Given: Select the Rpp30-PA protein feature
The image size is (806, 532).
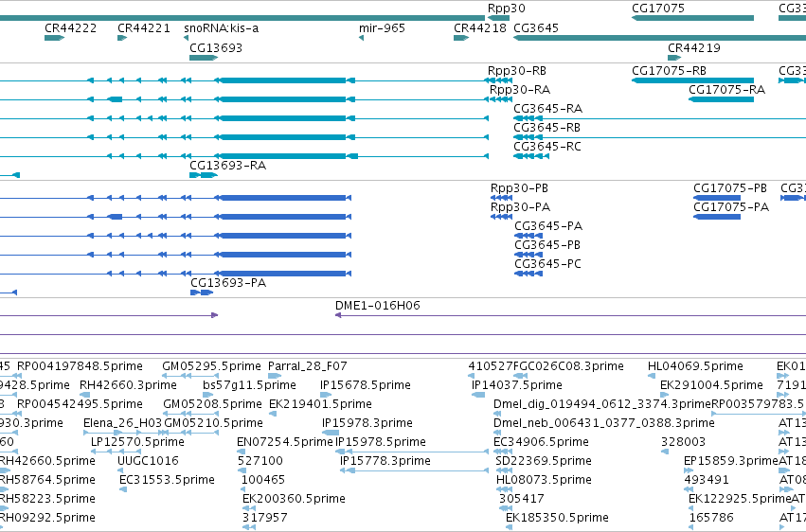Looking at the screenshot, I should pyautogui.click(x=502, y=217).
